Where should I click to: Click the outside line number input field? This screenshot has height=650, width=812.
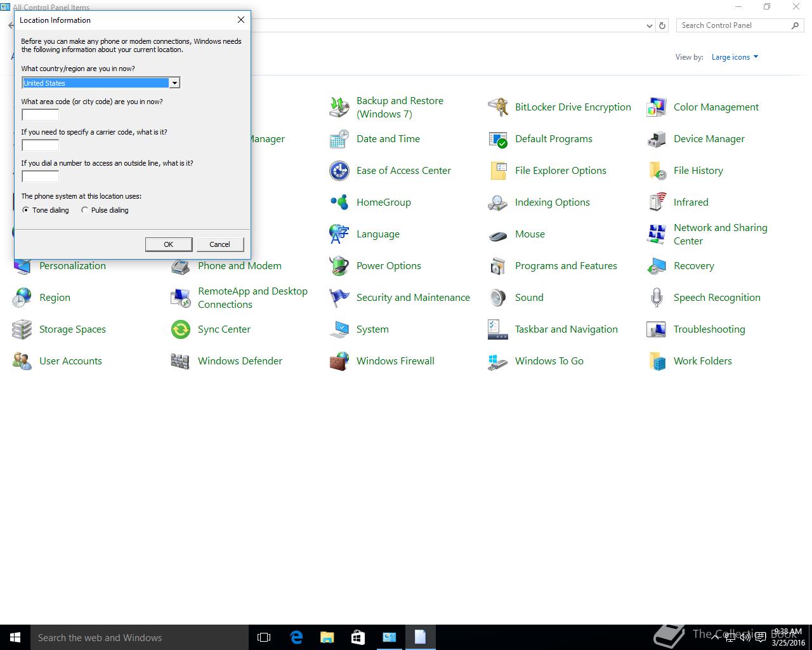click(x=41, y=176)
